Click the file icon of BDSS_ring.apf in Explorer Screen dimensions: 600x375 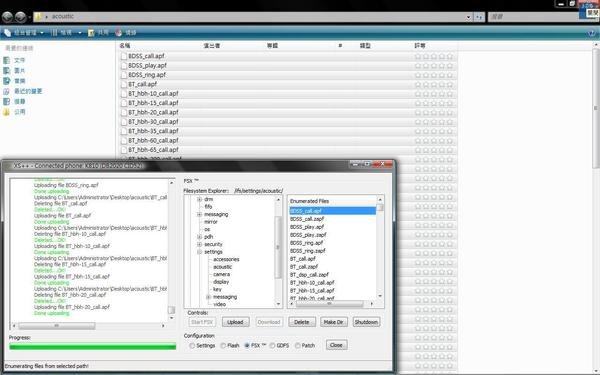[x=124, y=75]
